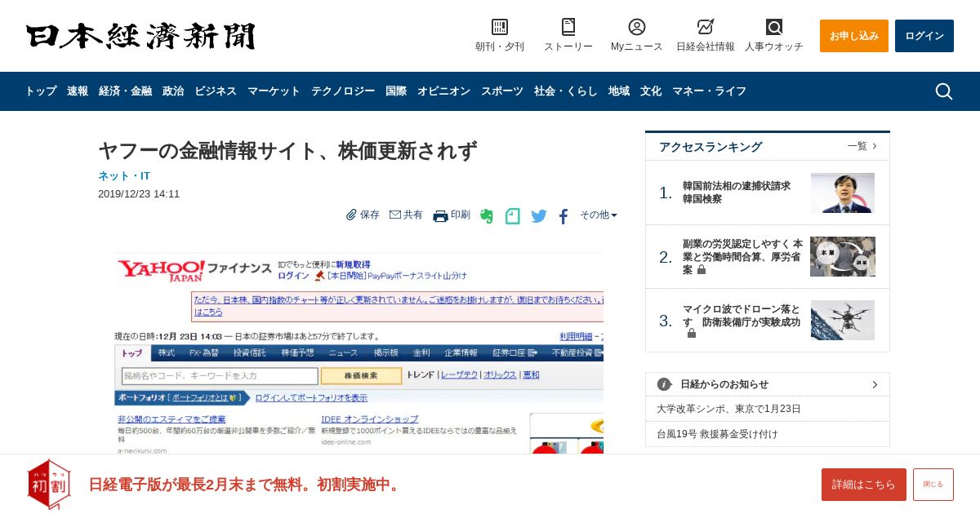Open the 政治 section
This screenshot has width=980, height=514.
click(173, 91)
